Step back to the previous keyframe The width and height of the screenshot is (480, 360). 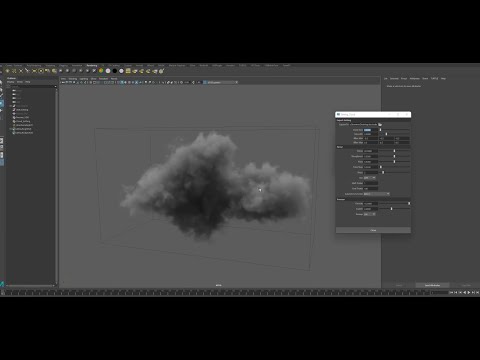pyautogui.click(x=460, y=292)
